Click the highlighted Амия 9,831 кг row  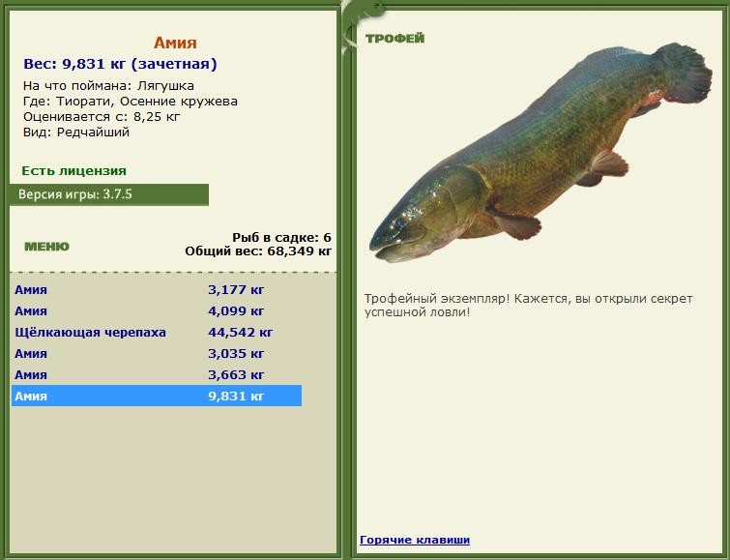157,396
